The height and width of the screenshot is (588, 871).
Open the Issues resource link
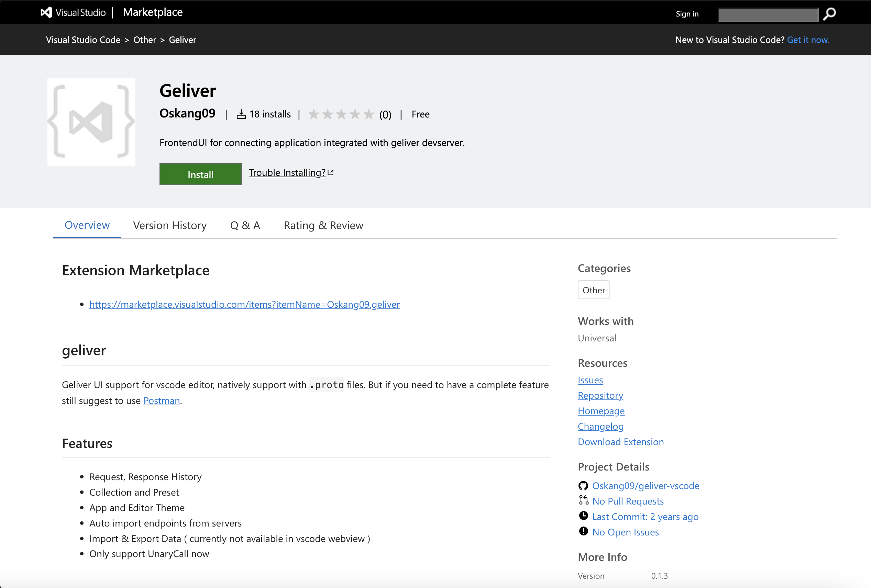590,380
